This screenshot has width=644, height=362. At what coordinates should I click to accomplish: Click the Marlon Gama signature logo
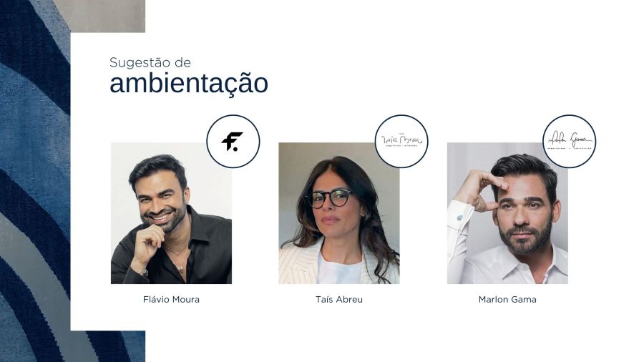pos(570,141)
